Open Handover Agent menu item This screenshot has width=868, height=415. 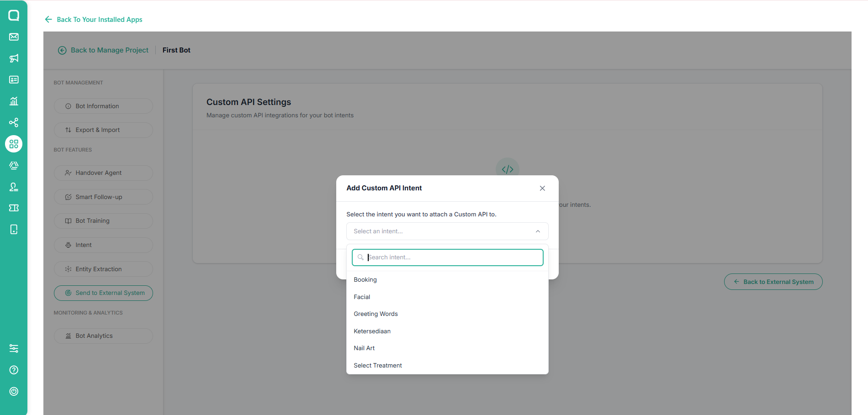[x=103, y=173]
